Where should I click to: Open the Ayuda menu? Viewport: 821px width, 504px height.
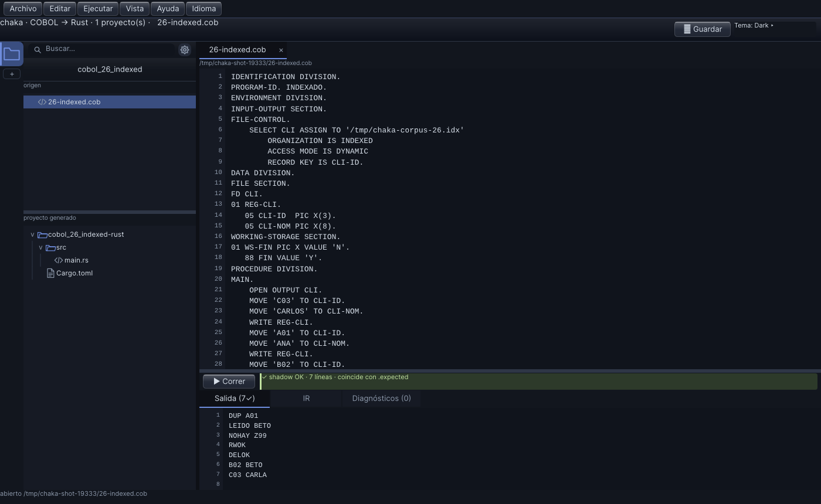click(168, 9)
